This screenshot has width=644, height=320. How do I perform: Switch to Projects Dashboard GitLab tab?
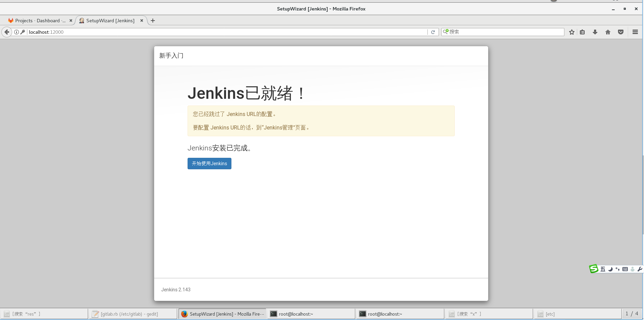(37, 21)
